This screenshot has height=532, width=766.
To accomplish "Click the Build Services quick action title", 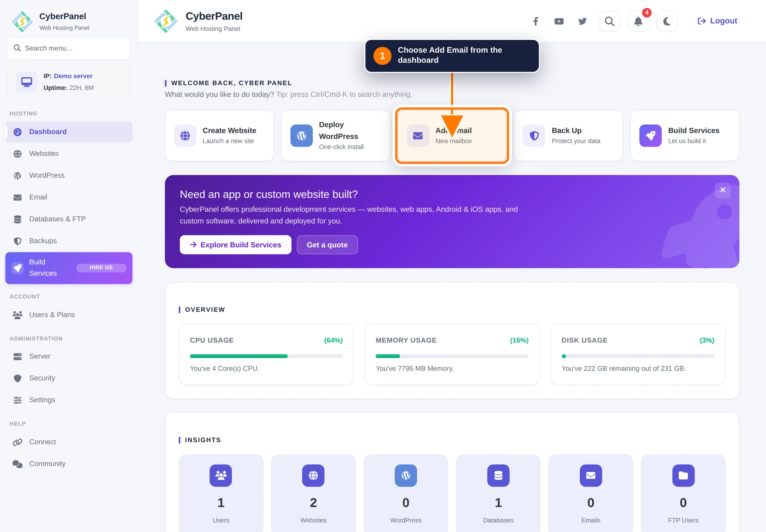I will tap(694, 130).
